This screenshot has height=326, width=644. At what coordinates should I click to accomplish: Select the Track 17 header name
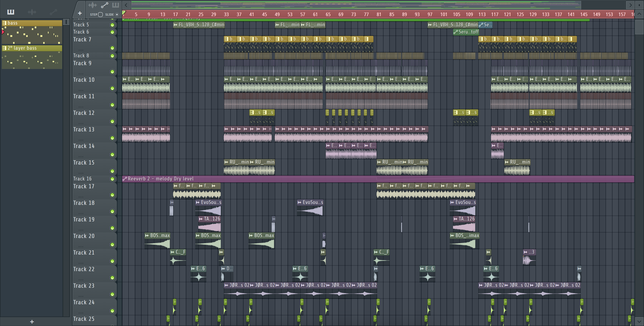84,187
